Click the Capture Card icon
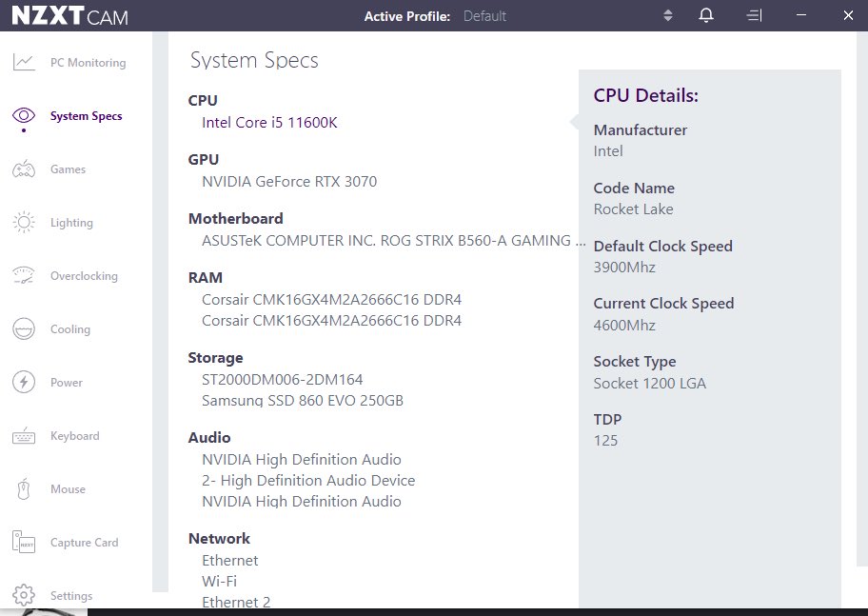Image resolution: width=868 pixels, height=616 pixels. [x=24, y=542]
